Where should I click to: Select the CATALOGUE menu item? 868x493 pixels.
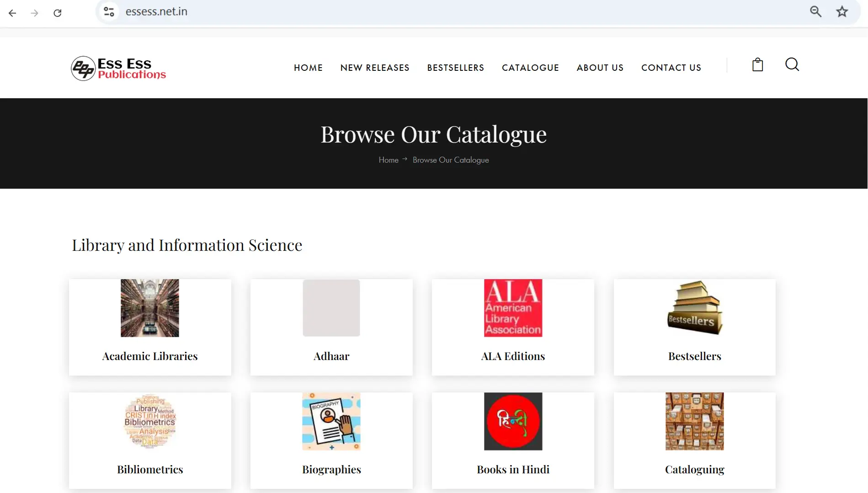point(530,68)
